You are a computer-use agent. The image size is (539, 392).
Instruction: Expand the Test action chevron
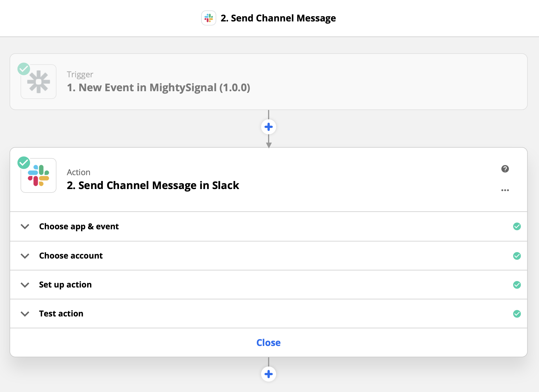pyautogui.click(x=25, y=314)
